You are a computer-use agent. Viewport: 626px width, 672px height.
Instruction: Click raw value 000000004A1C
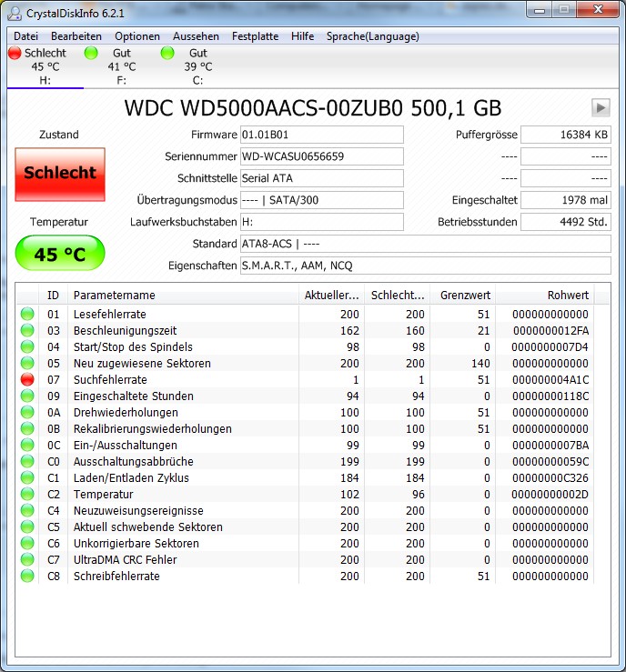(x=550, y=380)
